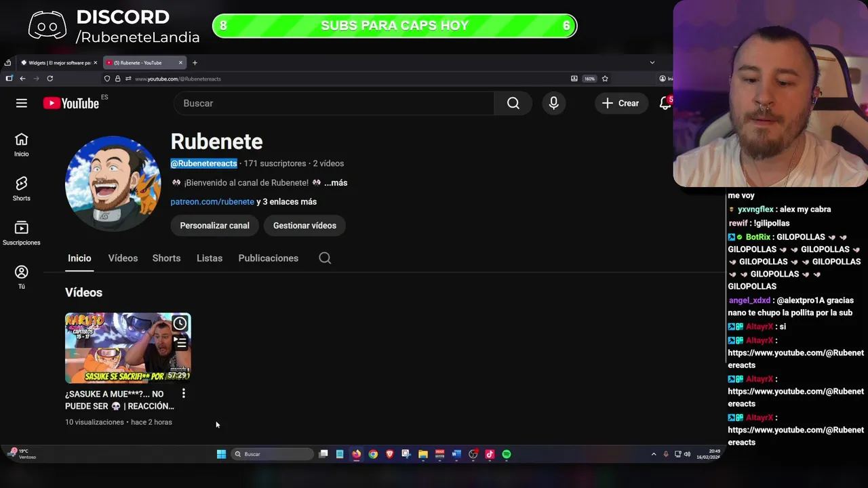Open a new browser tab
Viewport: 868px width, 488px height.
click(x=195, y=63)
